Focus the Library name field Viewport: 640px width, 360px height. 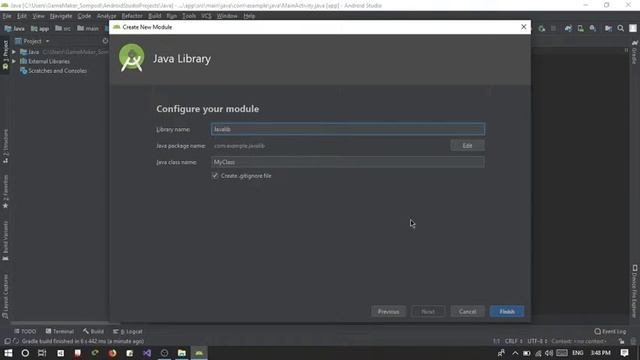348,129
